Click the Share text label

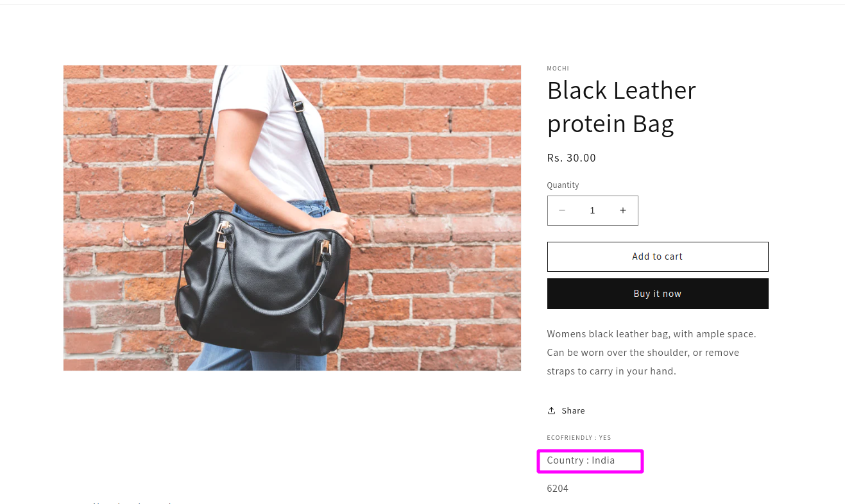[x=573, y=410]
